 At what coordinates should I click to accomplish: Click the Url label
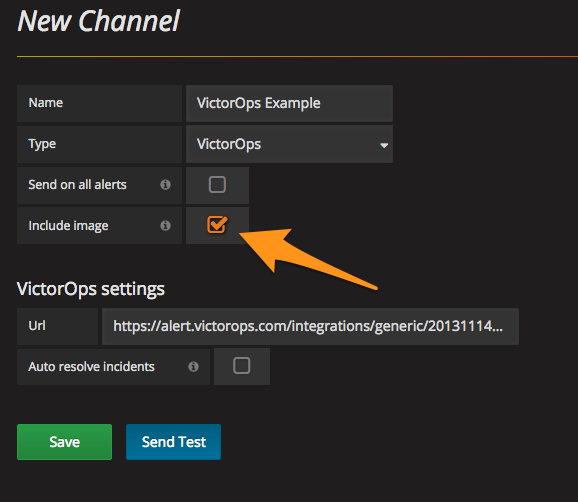(x=37, y=326)
